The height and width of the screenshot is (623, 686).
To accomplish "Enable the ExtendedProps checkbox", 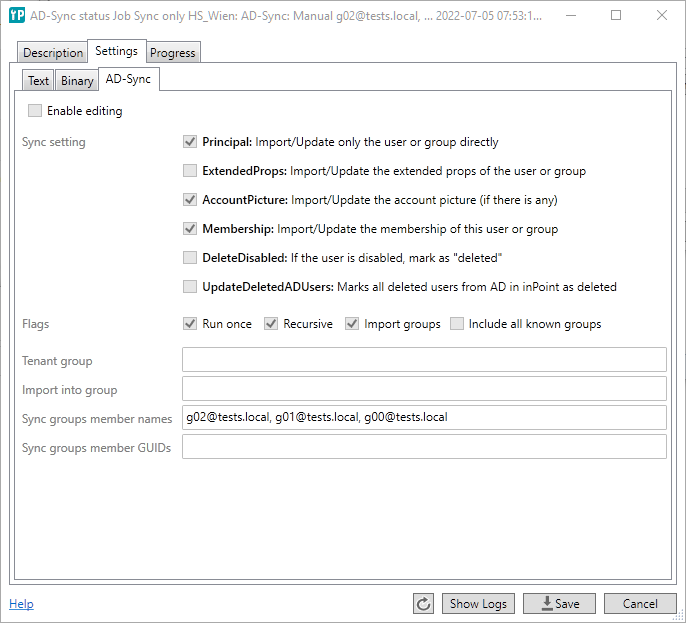I will tap(190, 171).
